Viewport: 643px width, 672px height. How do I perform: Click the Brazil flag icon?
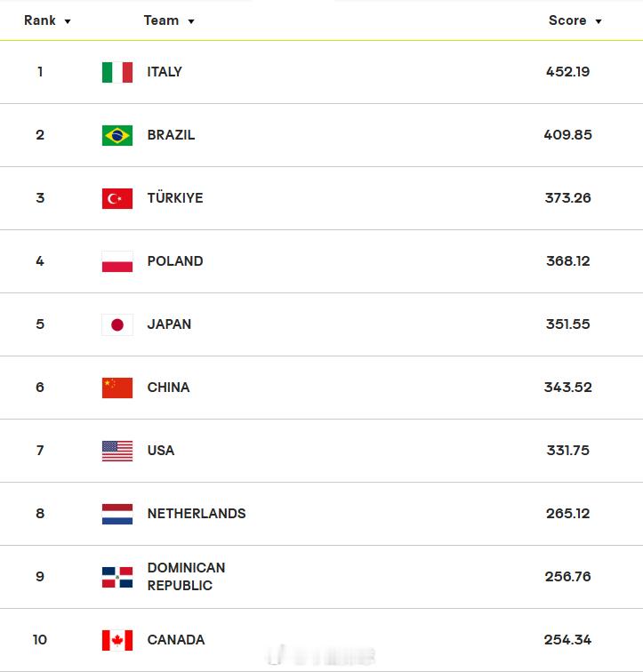click(x=117, y=135)
